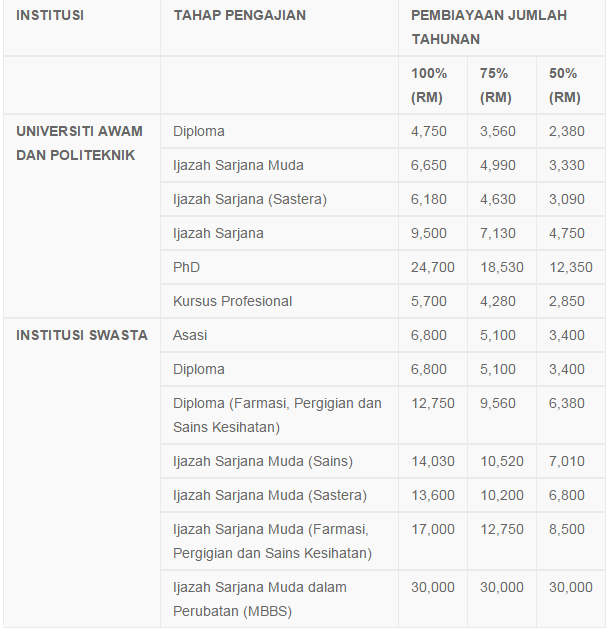
Task: Click the Kursus Profesional row label
Action: pyautogui.click(x=232, y=301)
